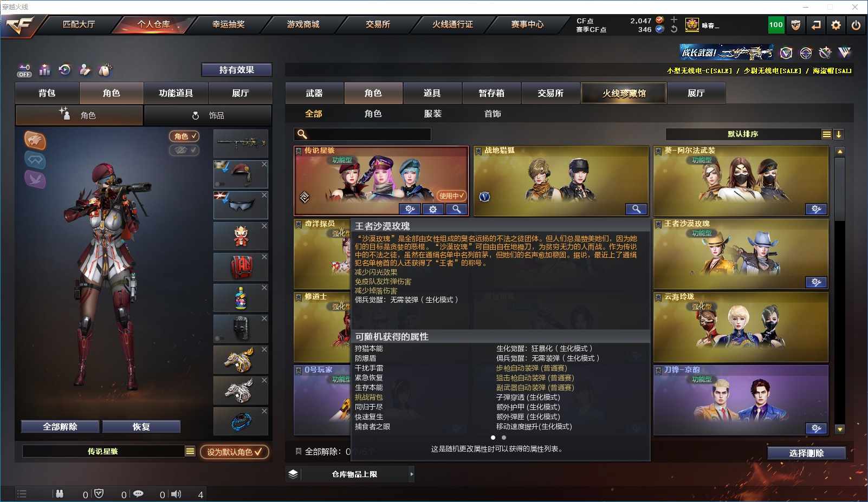Click the magnifier icon on 战地猎狐 card
The width and height of the screenshot is (868, 502).
point(636,208)
